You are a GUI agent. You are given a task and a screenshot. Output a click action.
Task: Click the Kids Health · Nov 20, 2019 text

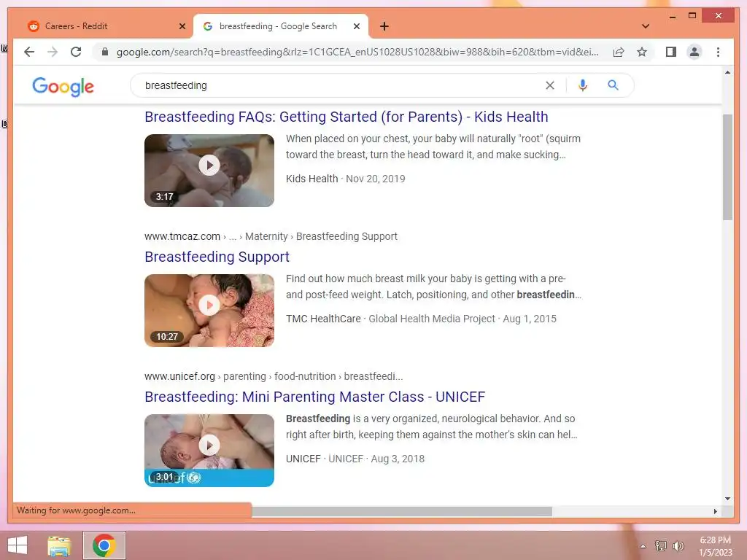coord(345,179)
